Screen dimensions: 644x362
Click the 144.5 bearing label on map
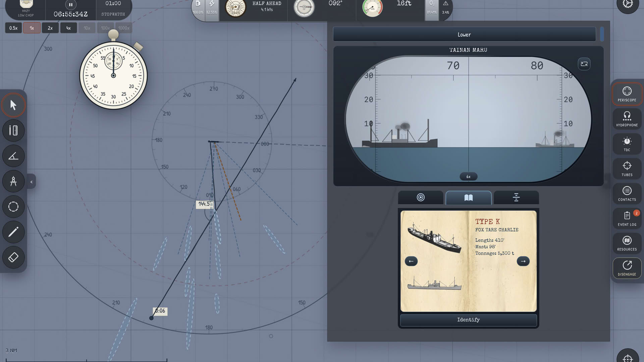205,204
